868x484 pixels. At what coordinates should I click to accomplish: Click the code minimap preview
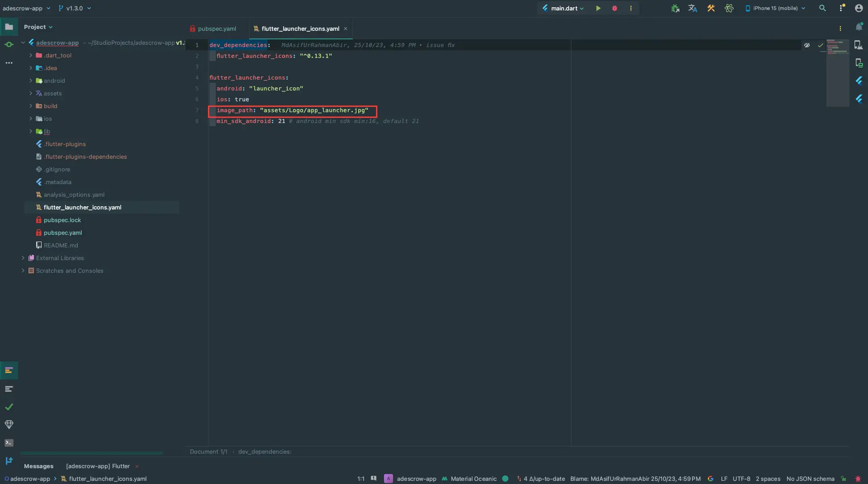(837, 72)
